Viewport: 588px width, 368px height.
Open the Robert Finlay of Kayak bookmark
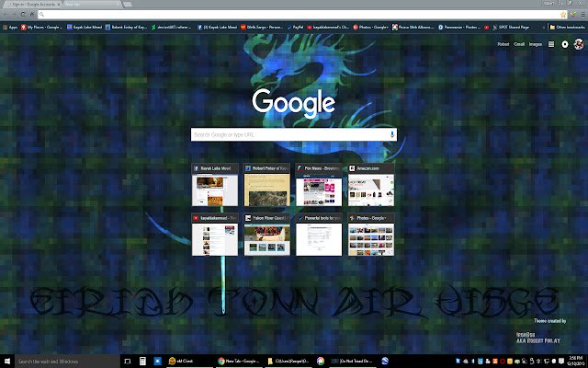click(126, 27)
